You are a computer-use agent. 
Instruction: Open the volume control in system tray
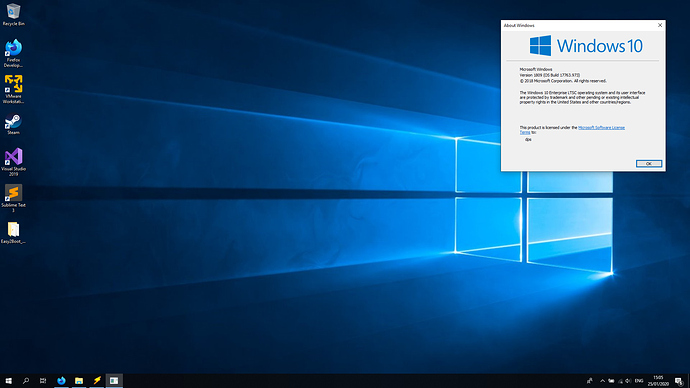click(628, 381)
